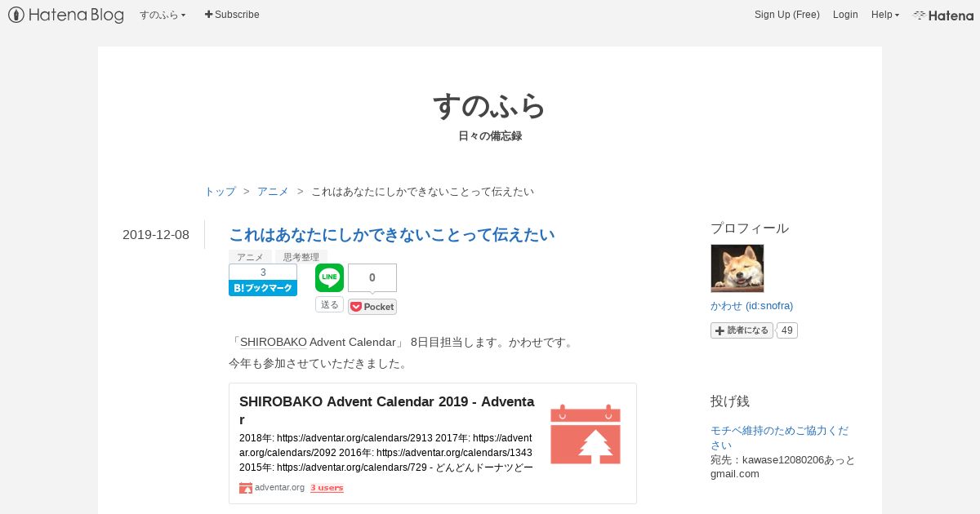Image resolution: width=980 pixels, height=514 pixels.
Task: Click the プロフィール sidebar heading
Action: pyautogui.click(x=750, y=228)
